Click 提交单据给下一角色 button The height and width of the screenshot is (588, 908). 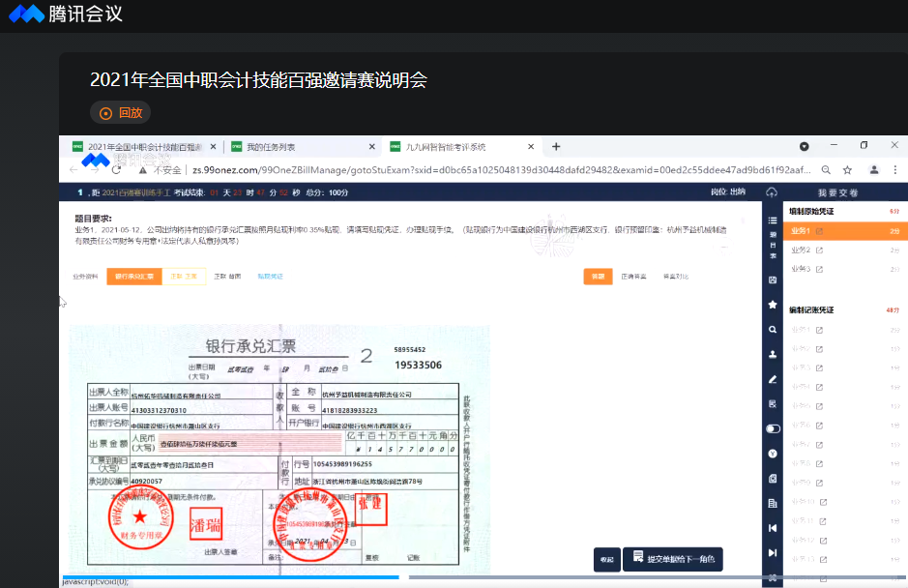coord(674,559)
